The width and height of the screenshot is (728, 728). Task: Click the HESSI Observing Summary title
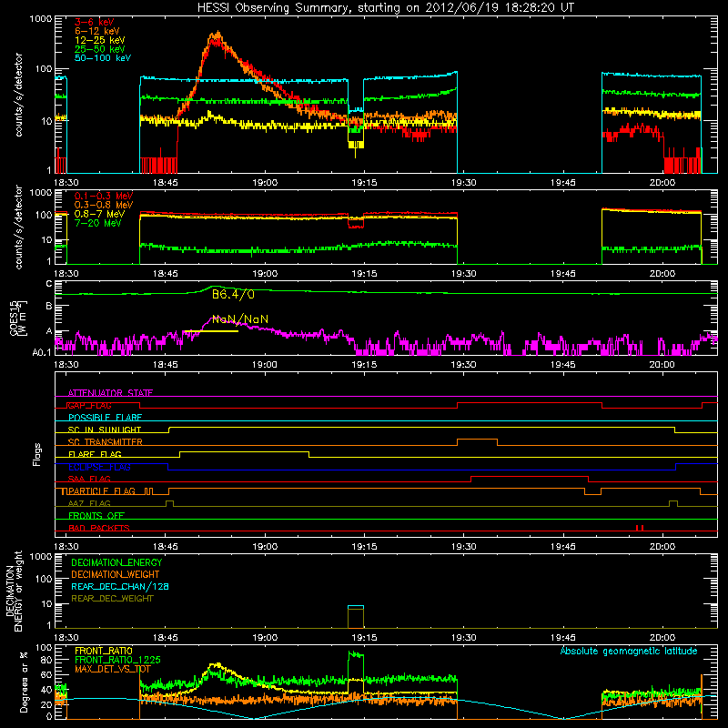385,8
